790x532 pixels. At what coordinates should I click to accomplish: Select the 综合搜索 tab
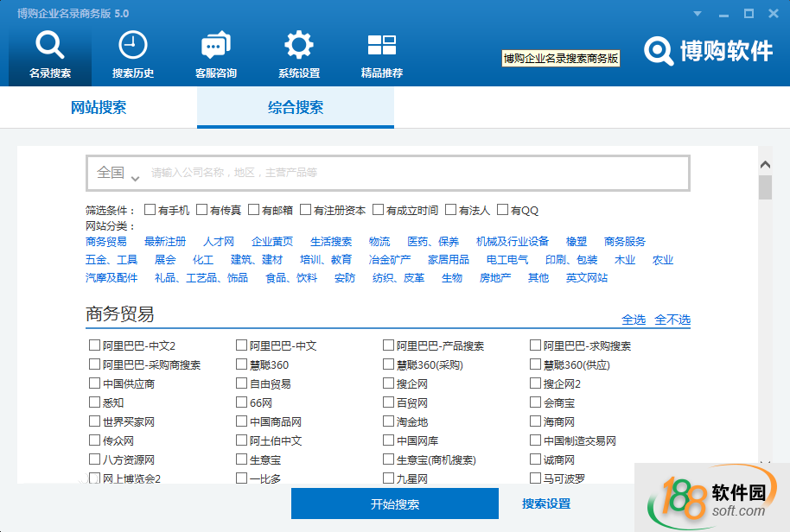pos(296,108)
